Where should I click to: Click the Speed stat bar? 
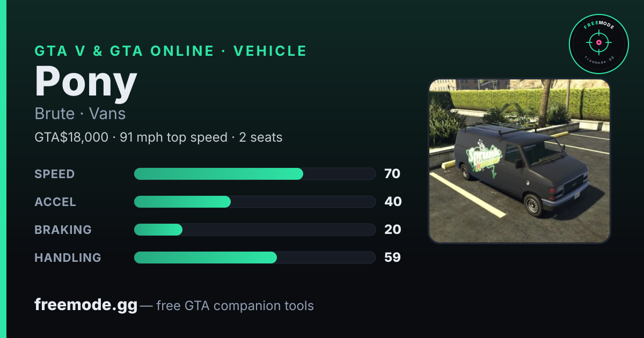(x=254, y=174)
